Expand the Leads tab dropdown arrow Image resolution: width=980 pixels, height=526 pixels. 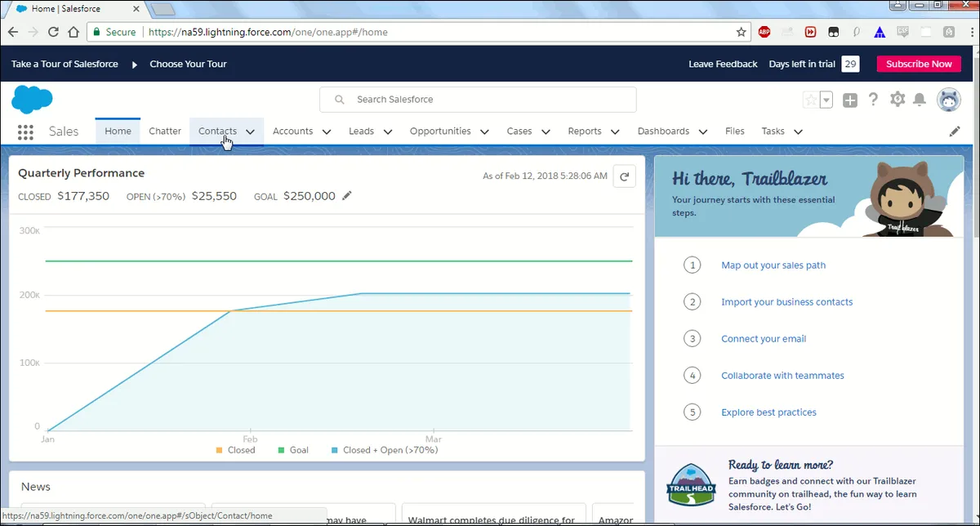point(387,131)
